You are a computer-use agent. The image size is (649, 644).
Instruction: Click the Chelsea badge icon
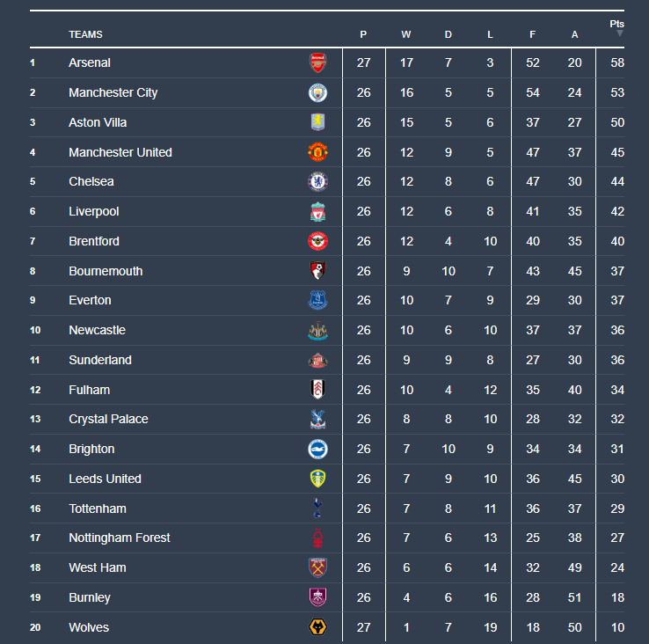point(317,181)
